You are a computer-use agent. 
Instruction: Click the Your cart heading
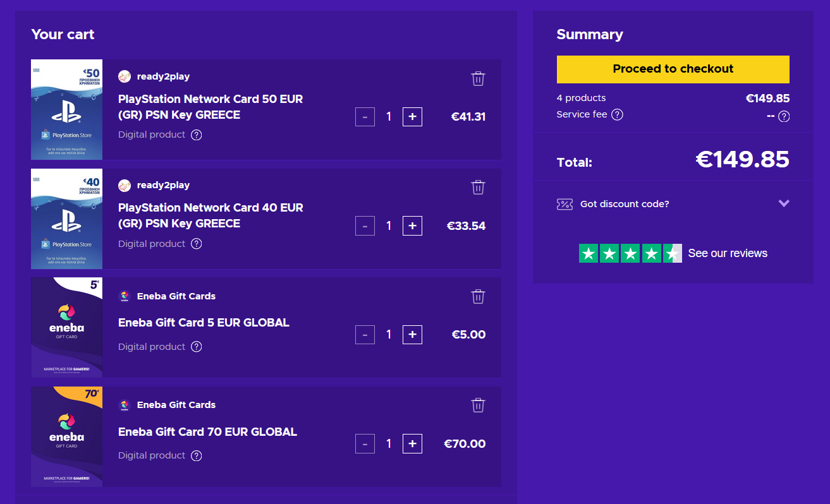[63, 35]
